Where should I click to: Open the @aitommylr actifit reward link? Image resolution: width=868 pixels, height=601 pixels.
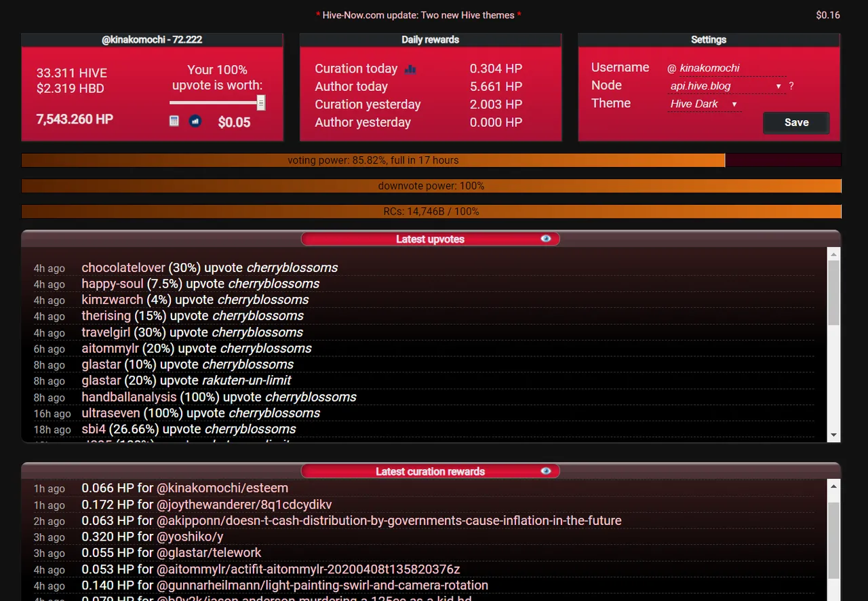(x=309, y=568)
